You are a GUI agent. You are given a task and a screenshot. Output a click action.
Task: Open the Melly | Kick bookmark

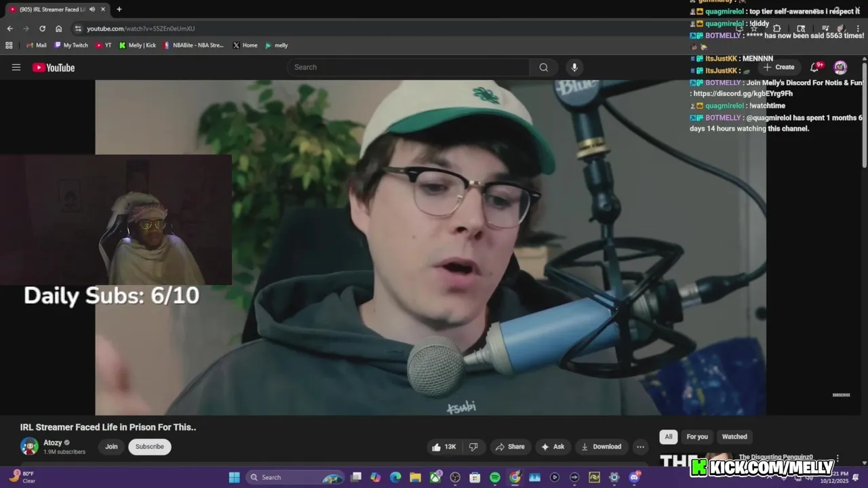click(138, 45)
